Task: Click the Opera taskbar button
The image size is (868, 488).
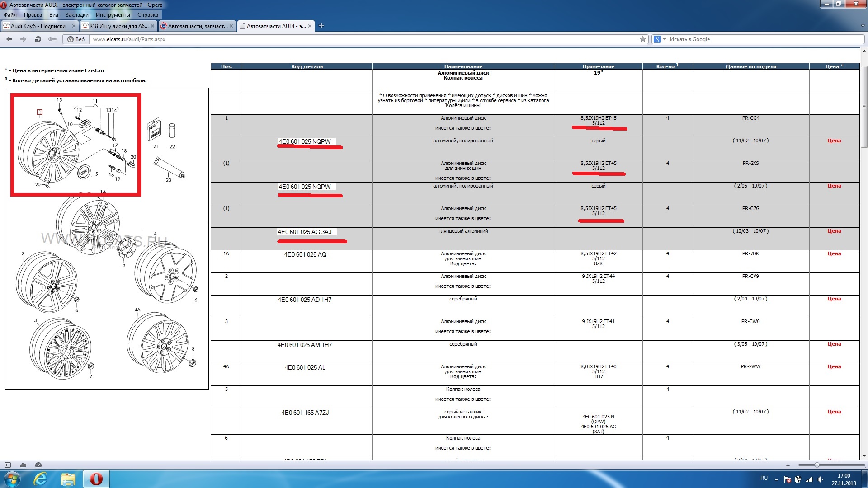Action: [96, 479]
